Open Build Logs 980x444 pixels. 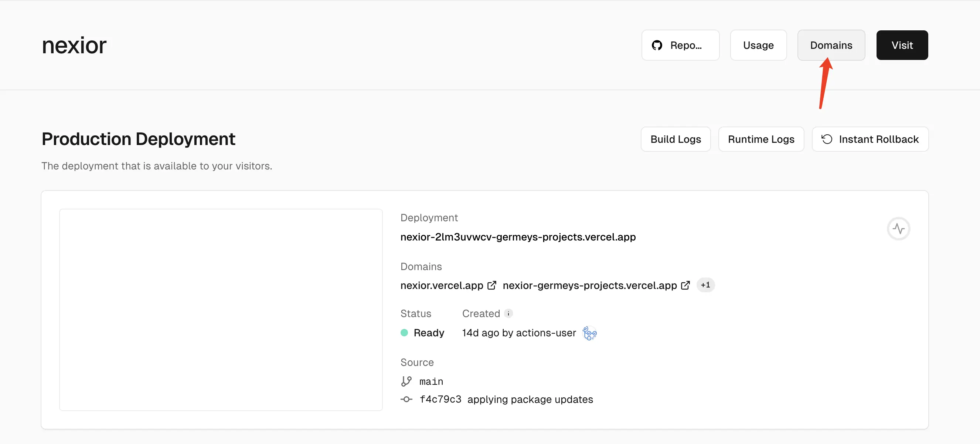(x=675, y=139)
